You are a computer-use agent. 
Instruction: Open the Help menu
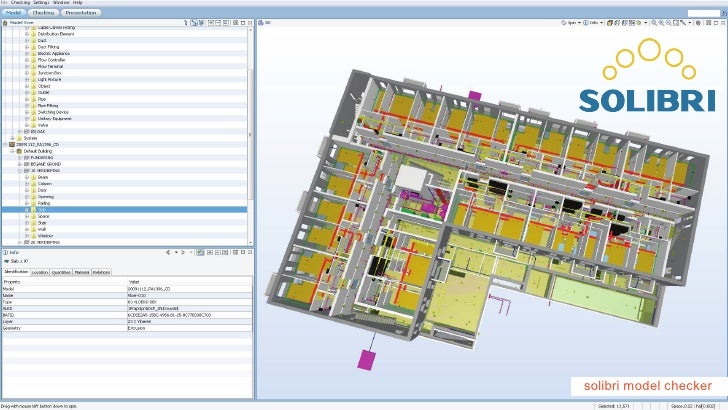[x=78, y=2]
